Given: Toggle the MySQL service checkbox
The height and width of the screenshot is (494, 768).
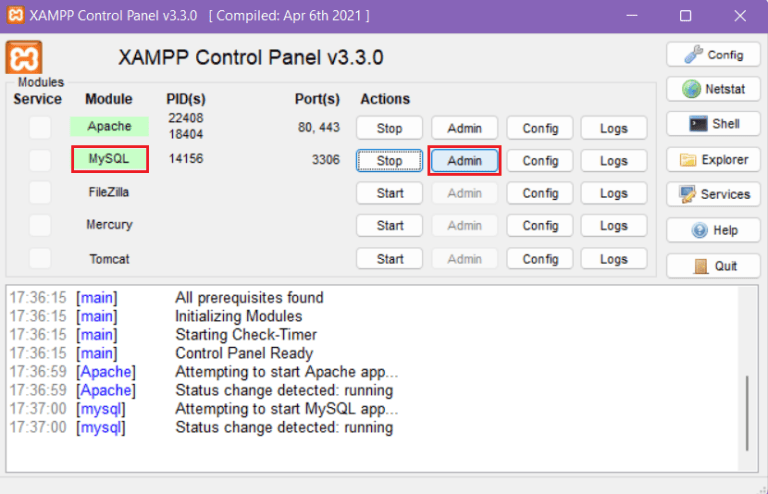Looking at the screenshot, I should [x=39, y=160].
